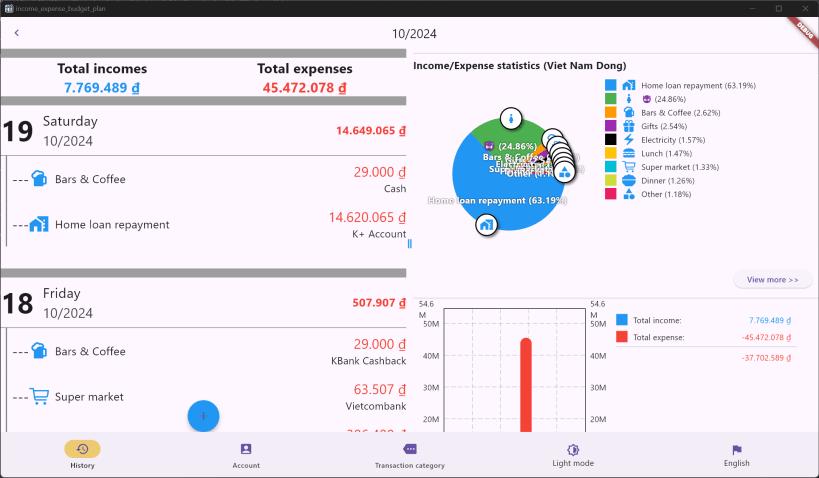This screenshot has height=478, width=819.
Task: Click Bars & Coffee beer icon on Saturday
Action: (39, 179)
